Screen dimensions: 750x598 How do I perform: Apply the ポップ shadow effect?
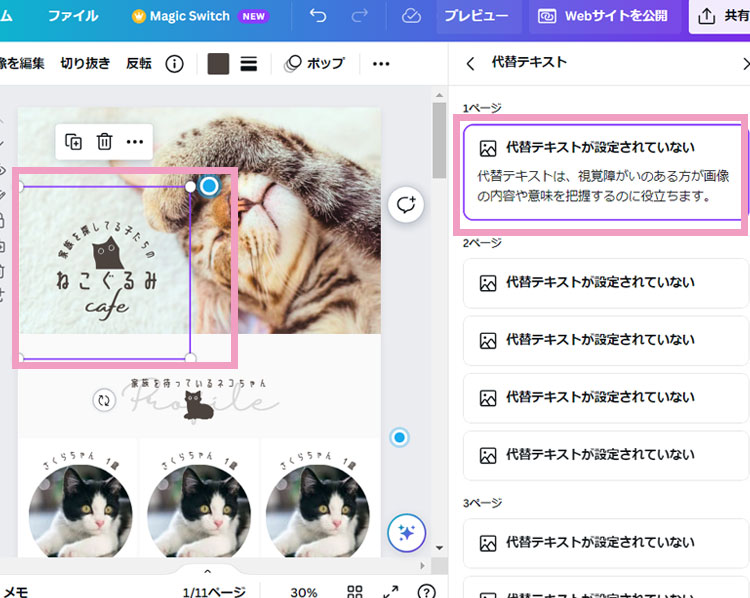click(315, 63)
